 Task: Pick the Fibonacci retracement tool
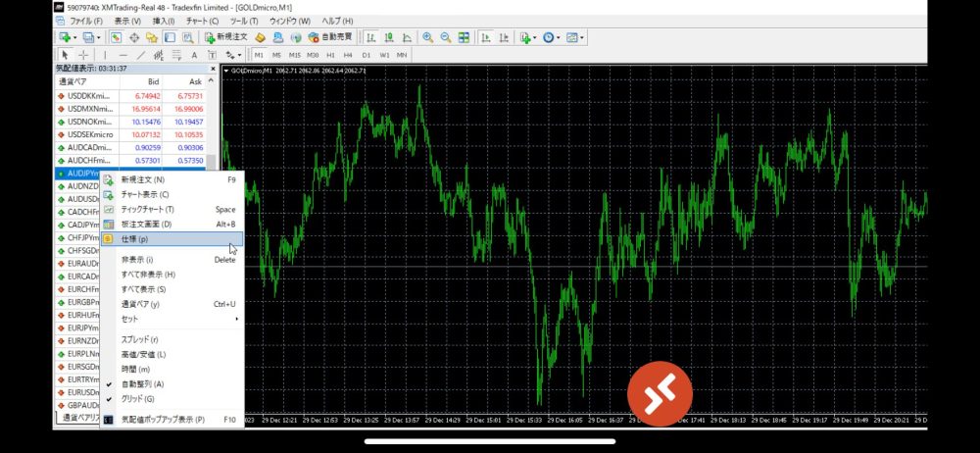click(x=176, y=55)
